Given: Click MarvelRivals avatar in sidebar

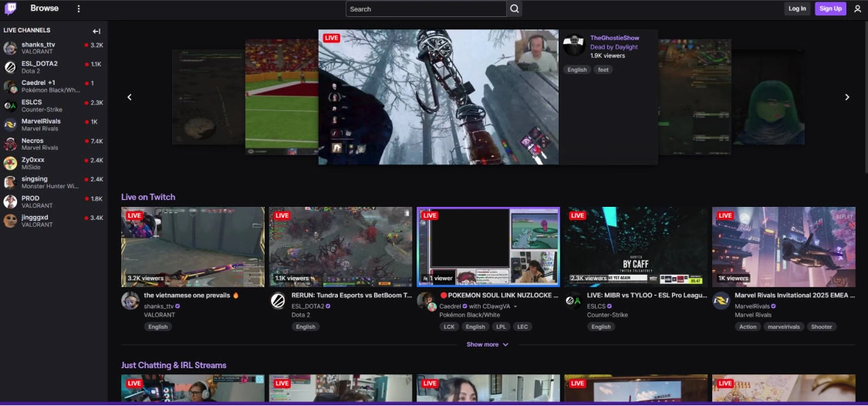Looking at the screenshot, I should pos(10,125).
